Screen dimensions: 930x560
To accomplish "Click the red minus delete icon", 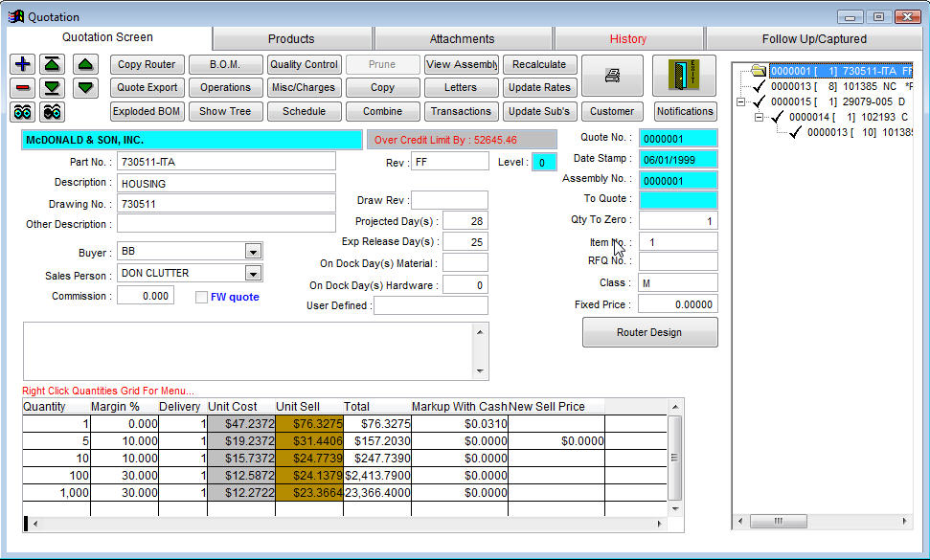I will coord(23,88).
